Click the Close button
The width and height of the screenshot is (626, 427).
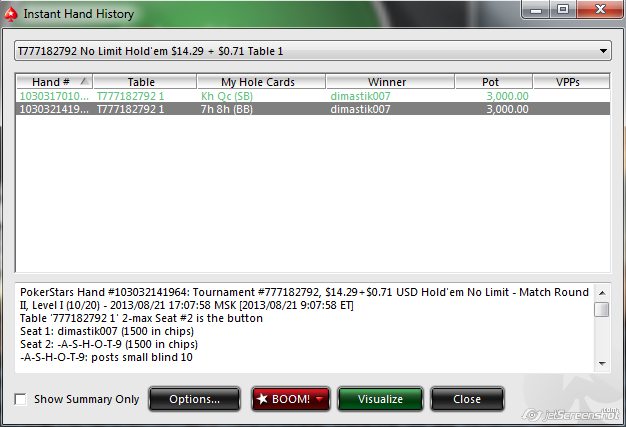click(x=467, y=399)
